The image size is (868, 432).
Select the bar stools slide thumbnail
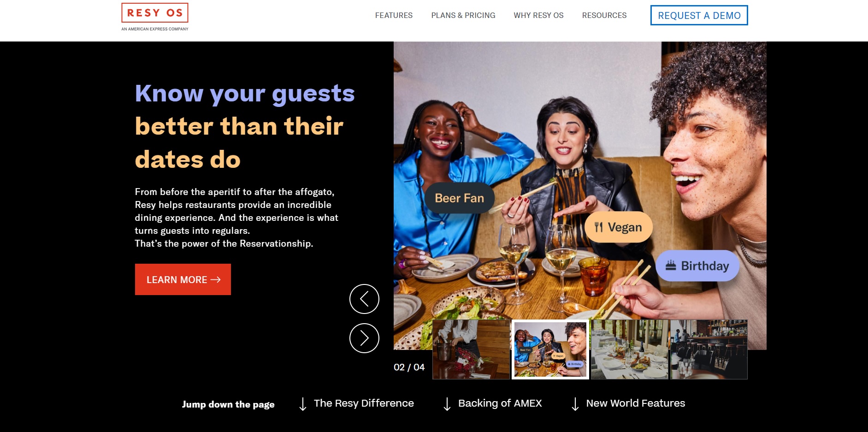click(709, 349)
